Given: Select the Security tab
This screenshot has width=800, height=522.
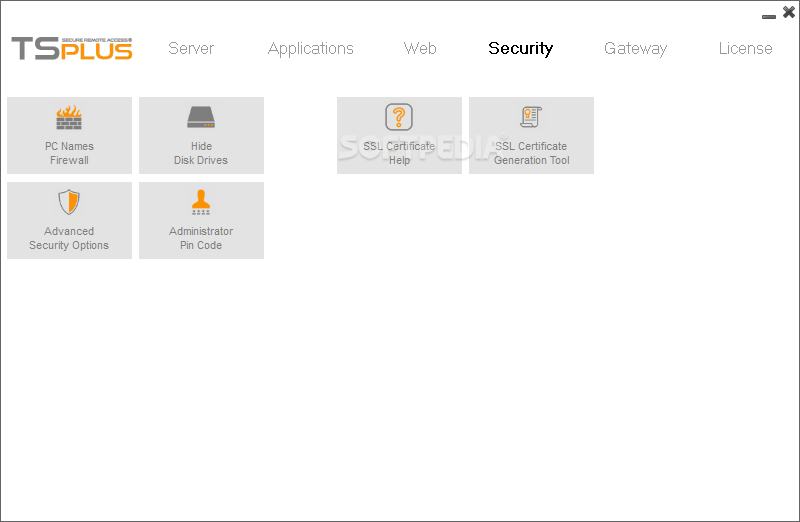Looking at the screenshot, I should pyautogui.click(x=520, y=48).
